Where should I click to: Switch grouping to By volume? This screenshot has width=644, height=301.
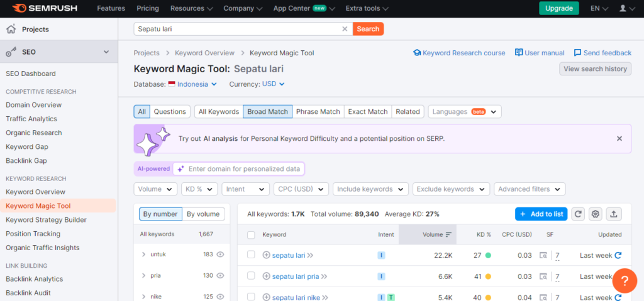coord(203,214)
